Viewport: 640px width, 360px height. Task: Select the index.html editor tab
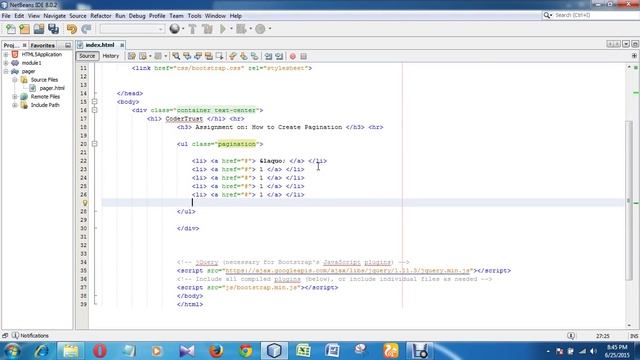coord(100,45)
